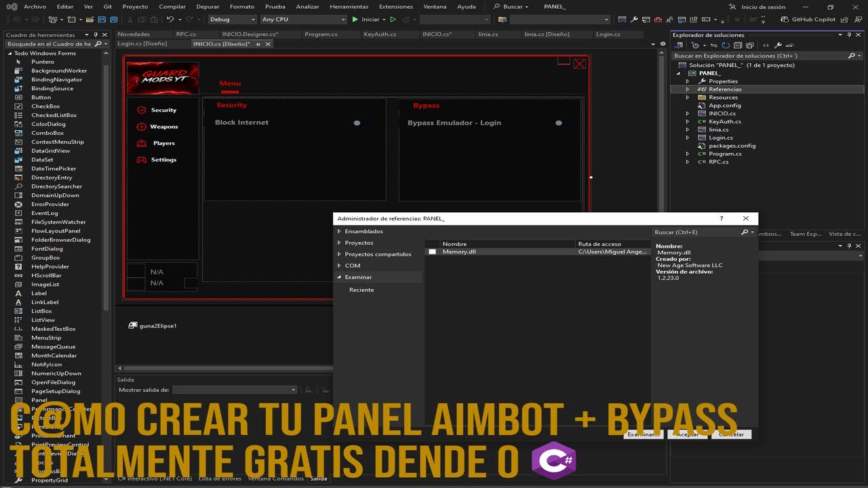The width and height of the screenshot is (868, 488).
Task: Expand the Properties node in Solution Explorer
Action: pos(687,81)
